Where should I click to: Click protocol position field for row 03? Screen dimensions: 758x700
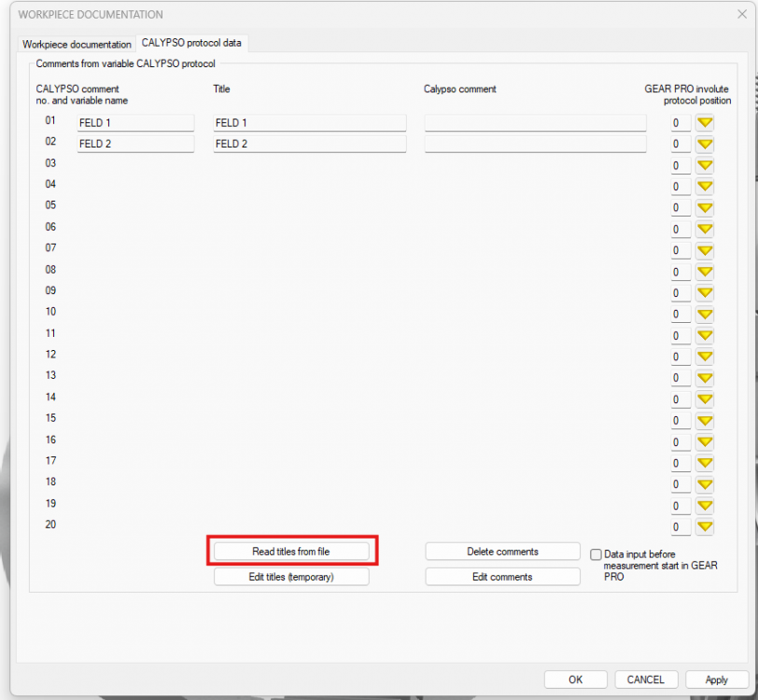tap(681, 166)
